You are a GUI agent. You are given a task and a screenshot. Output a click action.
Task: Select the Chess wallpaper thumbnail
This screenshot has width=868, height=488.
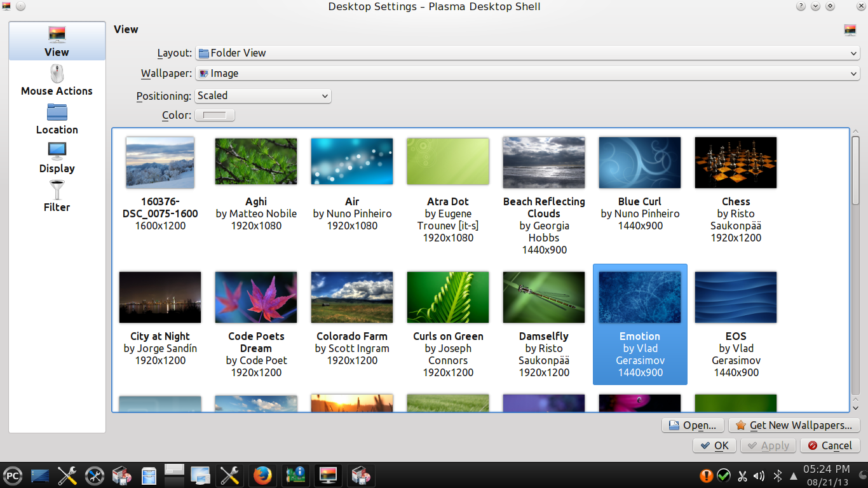pos(735,162)
